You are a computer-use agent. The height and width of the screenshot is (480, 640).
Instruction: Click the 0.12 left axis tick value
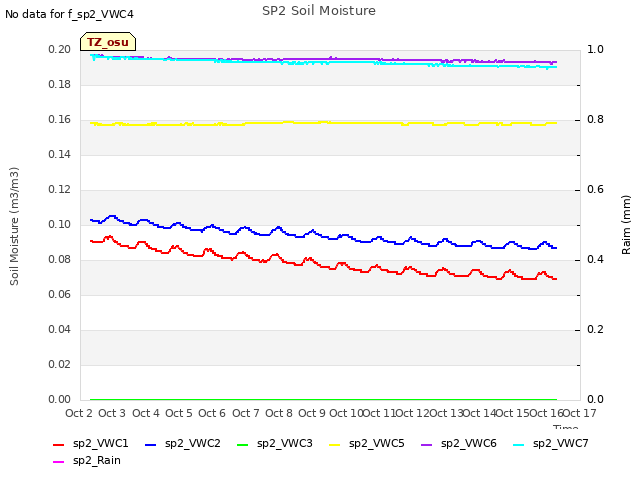coord(60,190)
